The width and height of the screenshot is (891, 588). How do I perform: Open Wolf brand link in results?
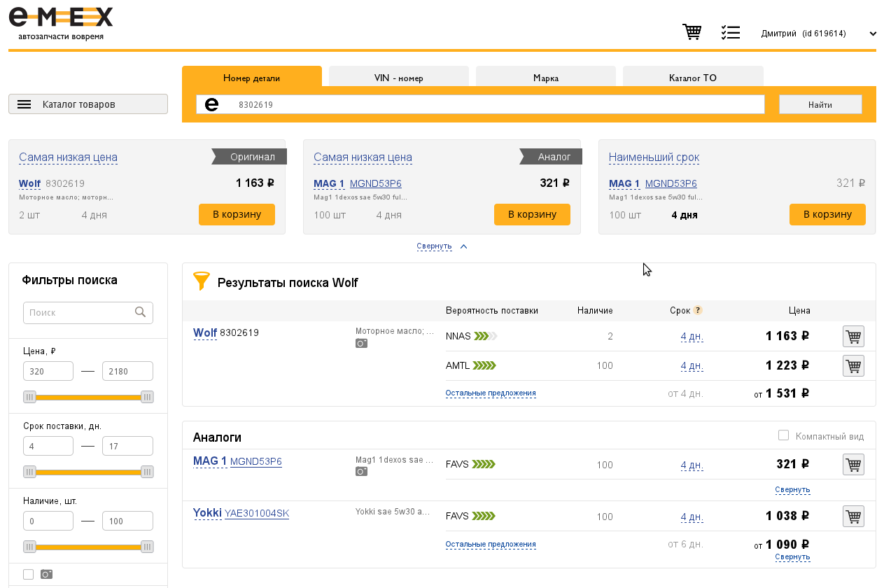205,332
